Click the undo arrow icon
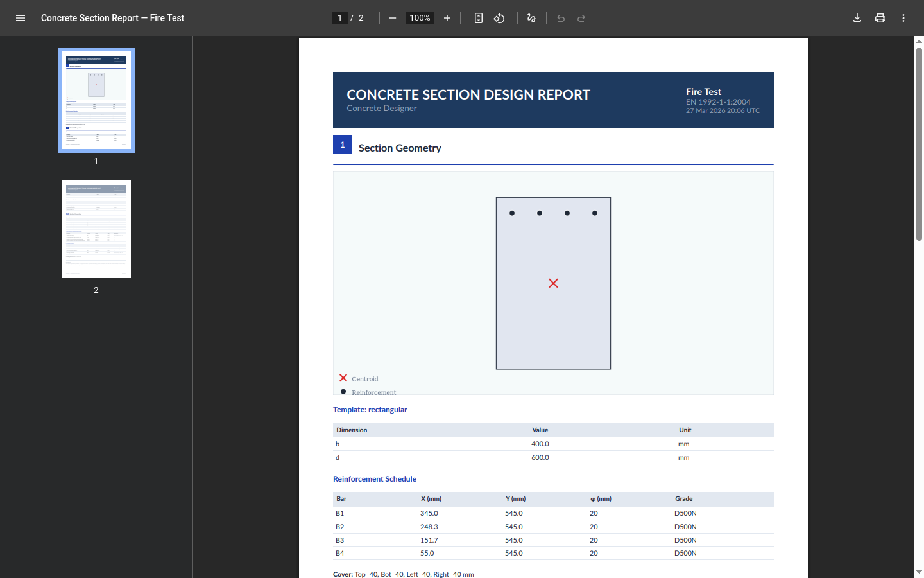This screenshot has width=924, height=578. coord(561,18)
